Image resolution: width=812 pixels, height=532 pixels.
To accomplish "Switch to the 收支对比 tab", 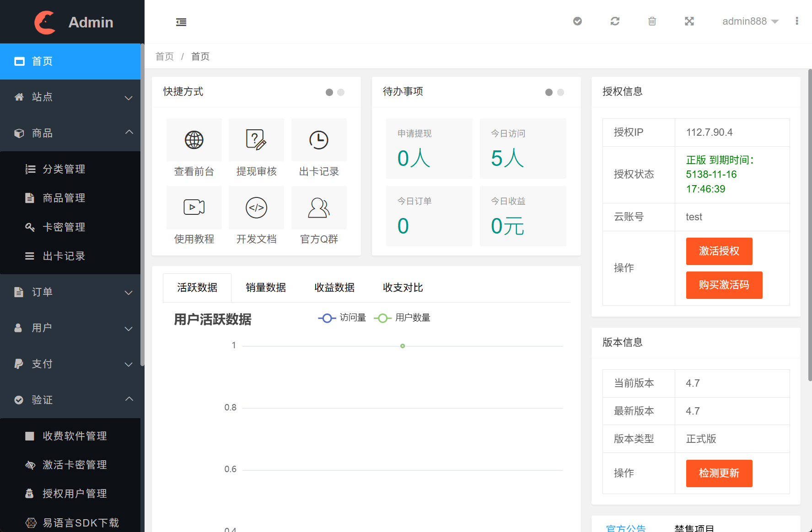I will (x=402, y=287).
